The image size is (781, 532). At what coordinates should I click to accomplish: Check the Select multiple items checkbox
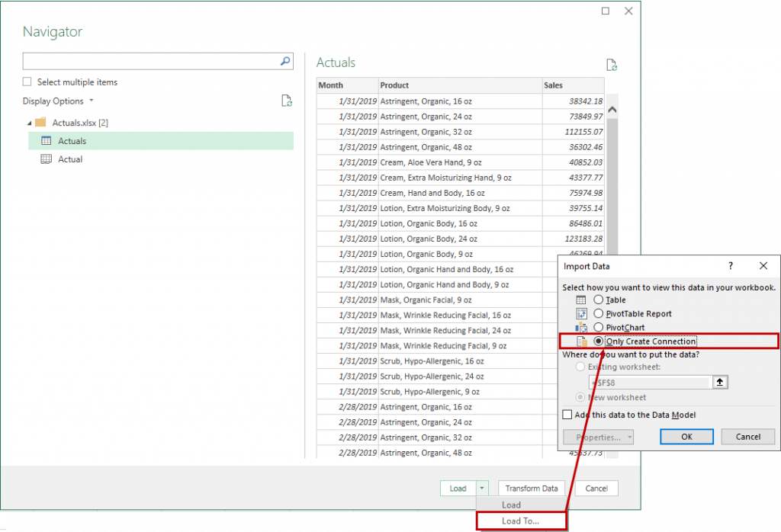tap(27, 82)
